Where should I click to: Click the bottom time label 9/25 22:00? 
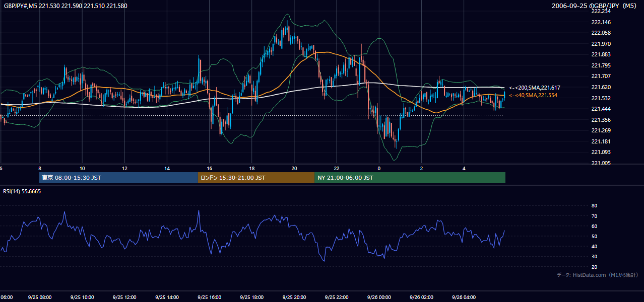[337, 297]
